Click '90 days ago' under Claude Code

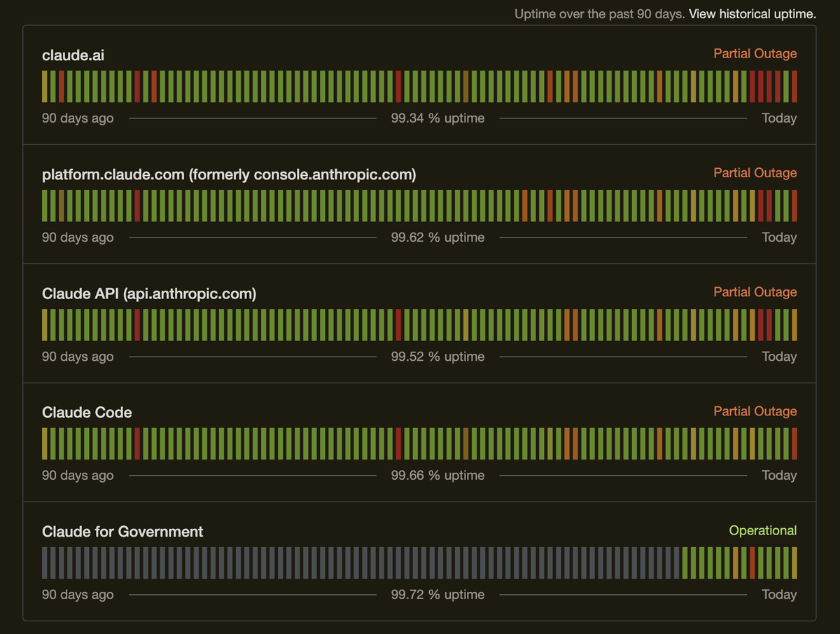tap(78, 476)
